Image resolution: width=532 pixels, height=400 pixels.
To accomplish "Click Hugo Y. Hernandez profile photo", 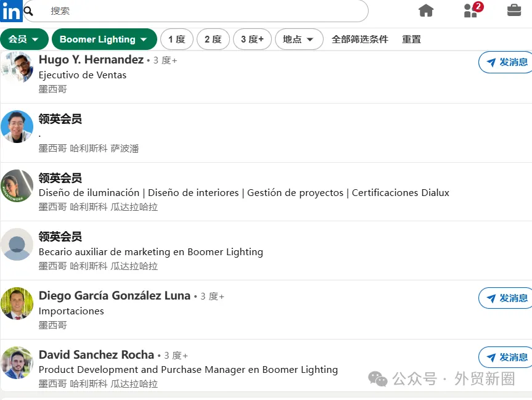I will pyautogui.click(x=17, y=67).
